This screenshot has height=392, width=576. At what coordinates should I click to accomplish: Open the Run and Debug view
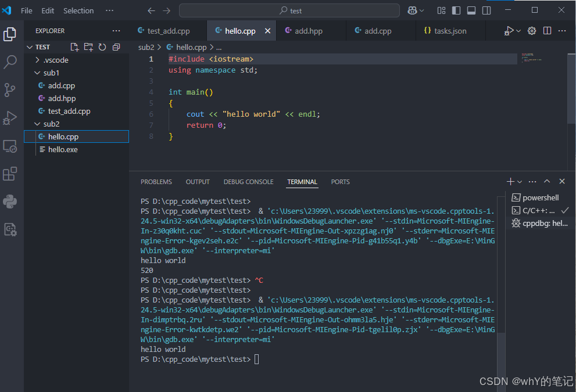pyautogui.click(x=10, y=118)
